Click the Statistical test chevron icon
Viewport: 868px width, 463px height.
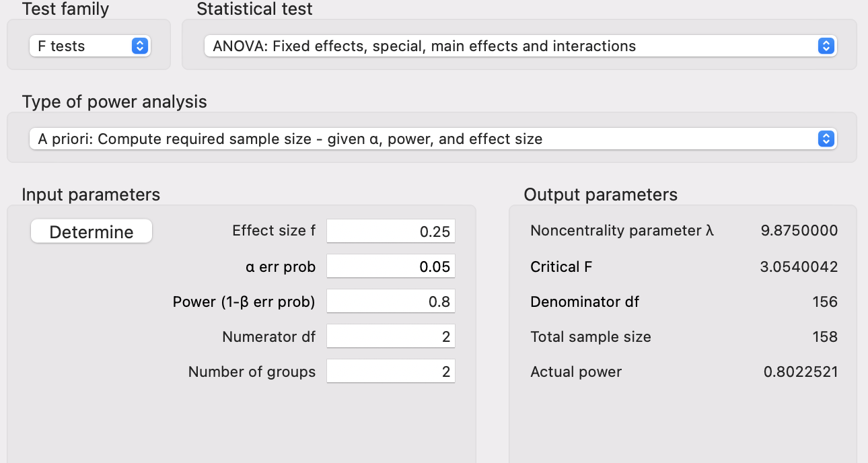click(x=826, y=46)
